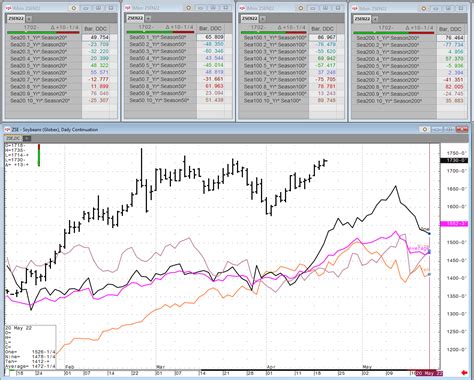Select Sea50.2_Yr* Season50* row
This screenshot has width=474, height=380.
point(162,44)
